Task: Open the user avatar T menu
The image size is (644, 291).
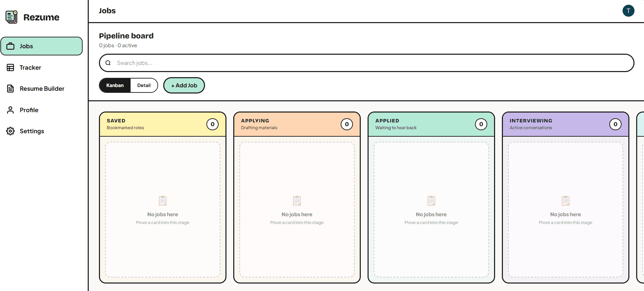Action: [x=628, y=11]
